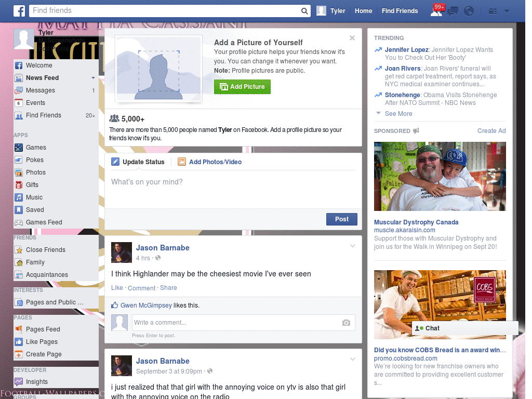Select the Add Photos/Video tab
The width and height of the screenshot is (532, 399).
pyautogui.click(x=210, y=162)
